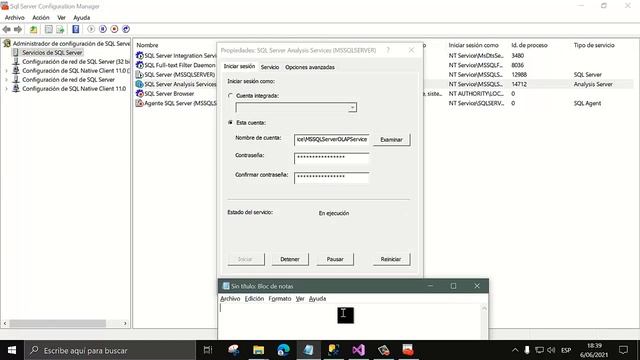640x360 pixels.
Task: Switch to the Opciones avanzadas tab
Action: [x=310, y=67]
